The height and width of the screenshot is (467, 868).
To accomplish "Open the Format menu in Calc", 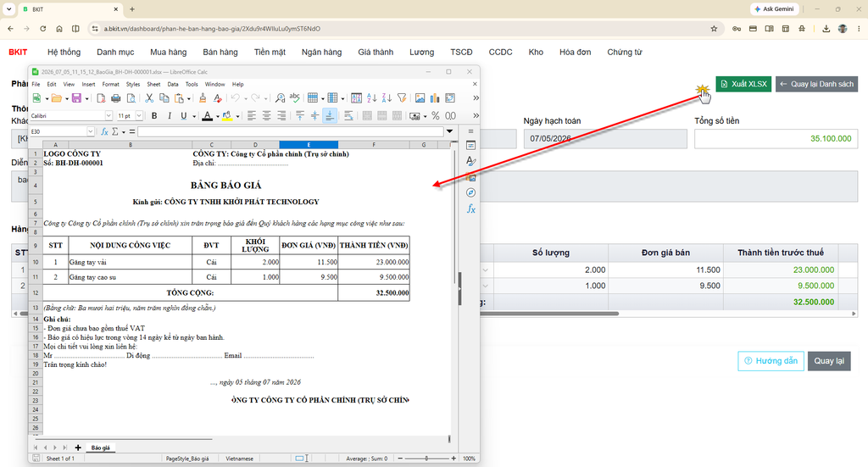I will click(111, 84).
